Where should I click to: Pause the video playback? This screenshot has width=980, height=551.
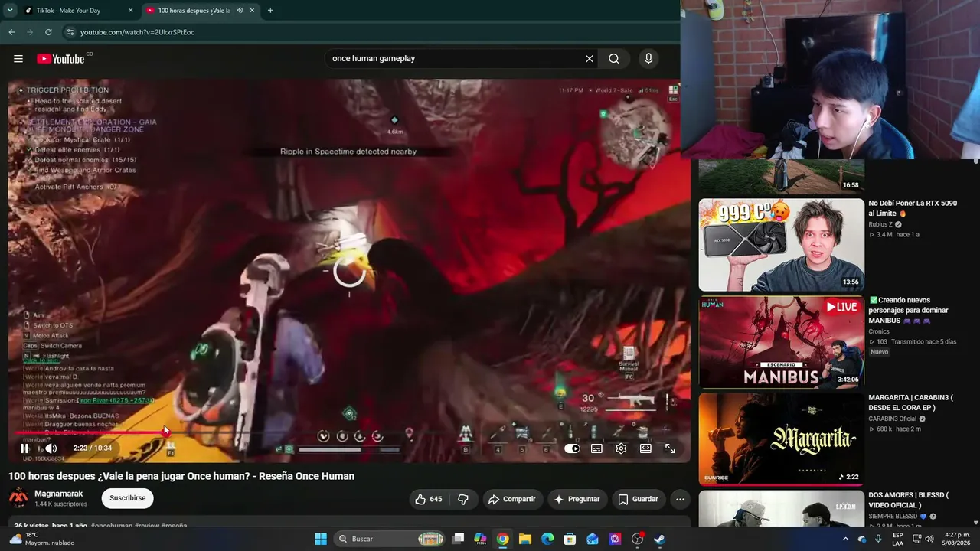click(x=24, y=448)
